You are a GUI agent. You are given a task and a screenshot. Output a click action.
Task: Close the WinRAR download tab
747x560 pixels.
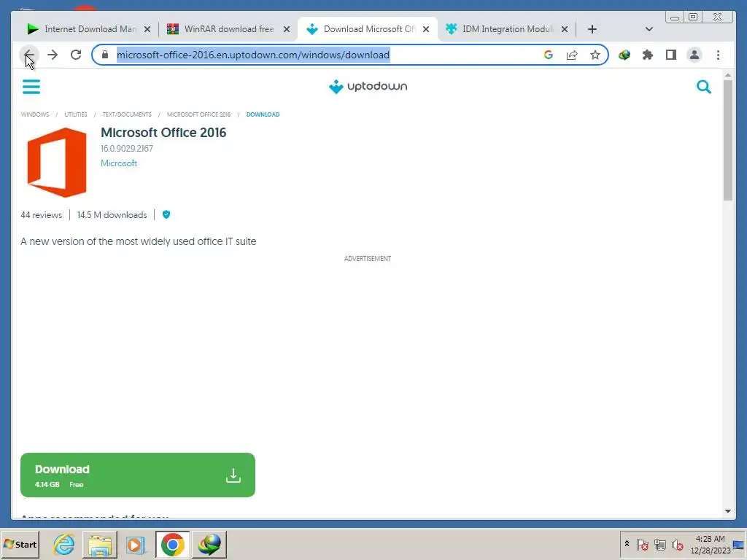(x=286, y=29)
